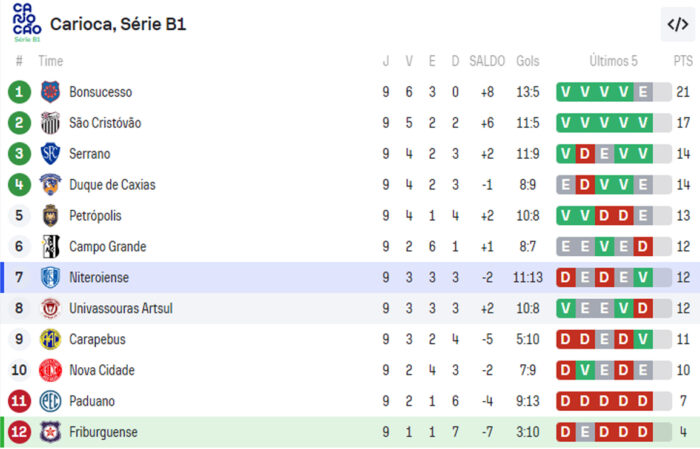Click the São Cristóvão team crest
The width and height of the screenshot is (700, 449).
point(50,123)
